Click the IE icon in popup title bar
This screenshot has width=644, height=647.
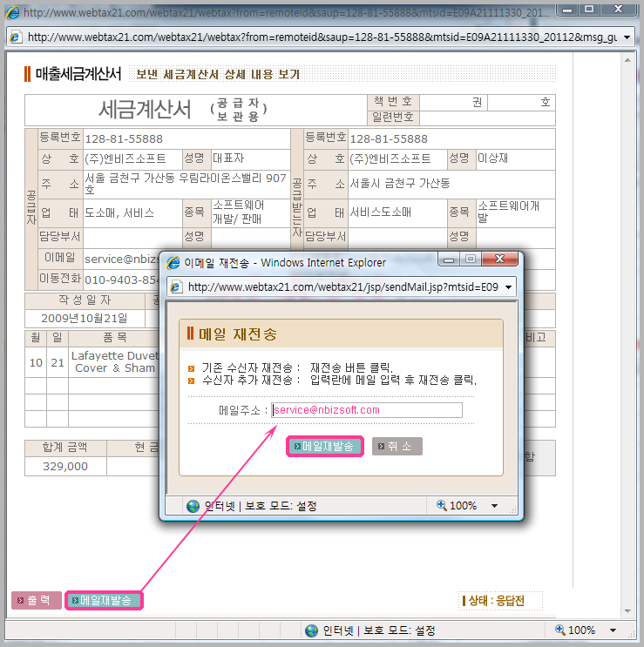173,262
